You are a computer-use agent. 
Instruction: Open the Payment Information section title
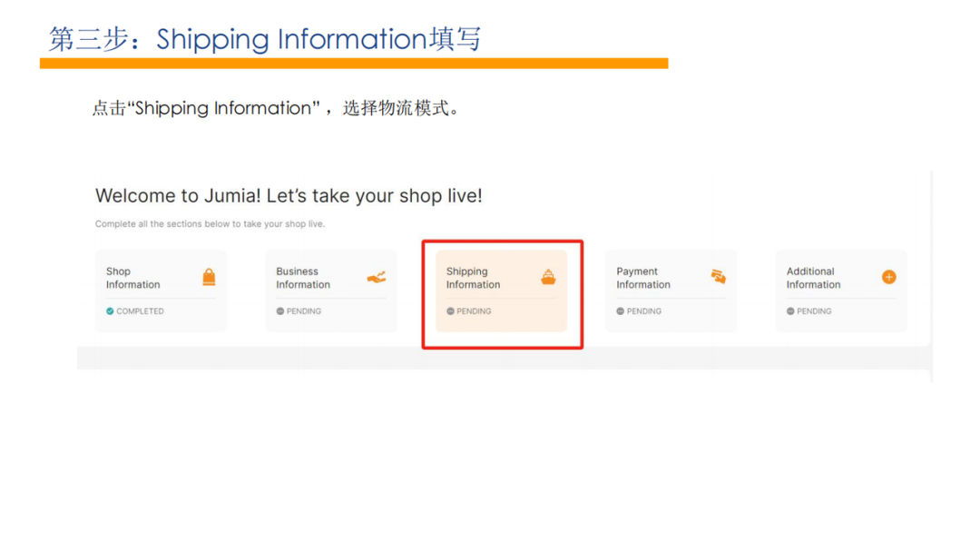pyautogui.click(x=643, y=278)
